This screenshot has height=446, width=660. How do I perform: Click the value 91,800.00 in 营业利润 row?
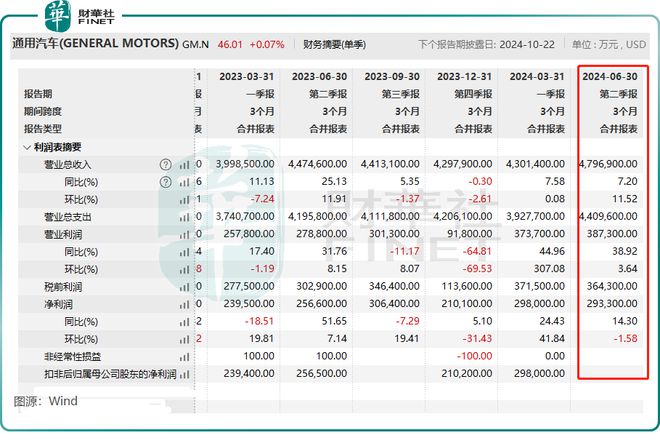(x=469, y=234)
